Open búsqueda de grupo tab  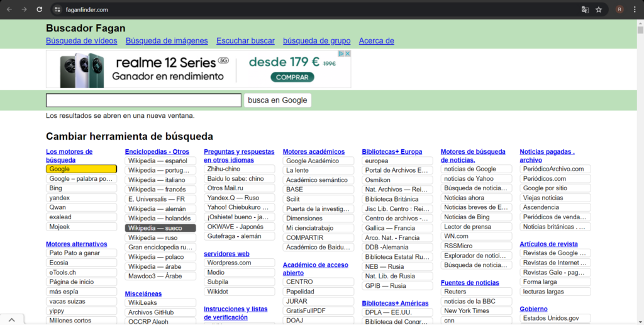click(x=317, y=41)
